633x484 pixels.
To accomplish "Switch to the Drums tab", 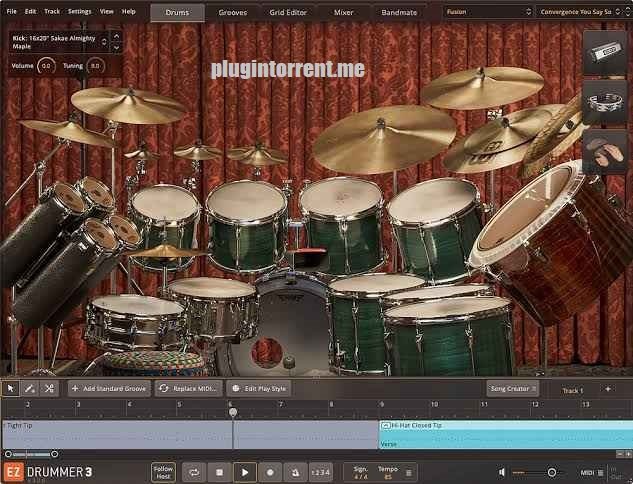I will coord(177,13).
